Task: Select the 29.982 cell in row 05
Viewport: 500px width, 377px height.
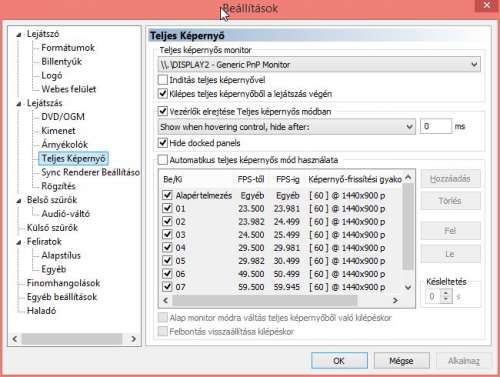Action: (251, 261)
